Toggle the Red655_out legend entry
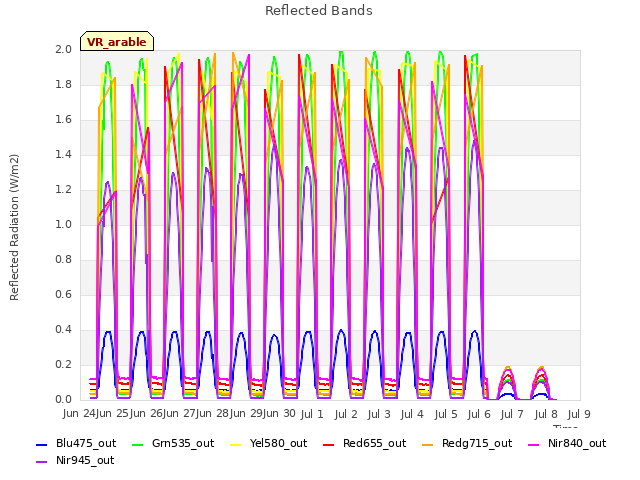The image size is (640, 480). point(364,444)
